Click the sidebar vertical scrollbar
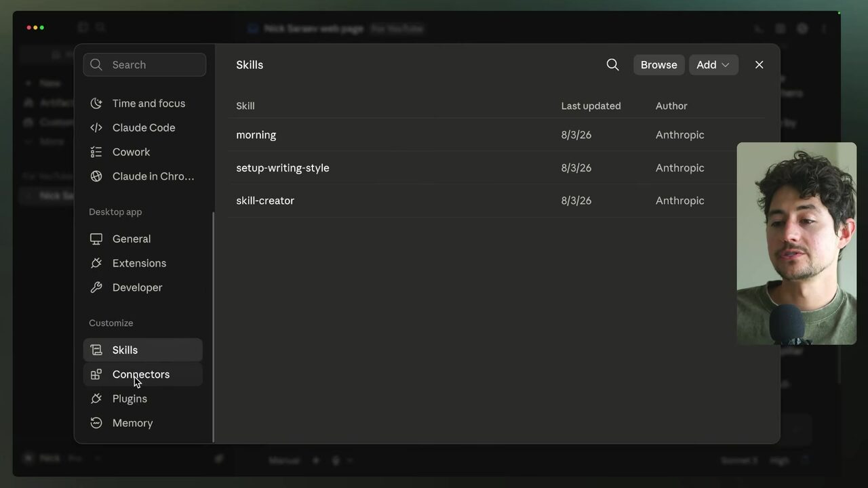The width and height of the screenshot is (868, 488). point(214,327)
